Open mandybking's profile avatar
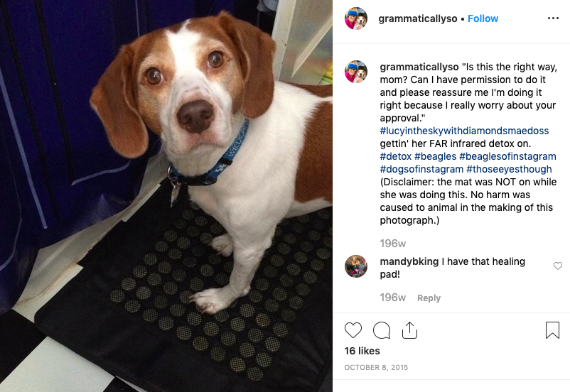Viewport: 570px width, 392px height. coord(356,266)
